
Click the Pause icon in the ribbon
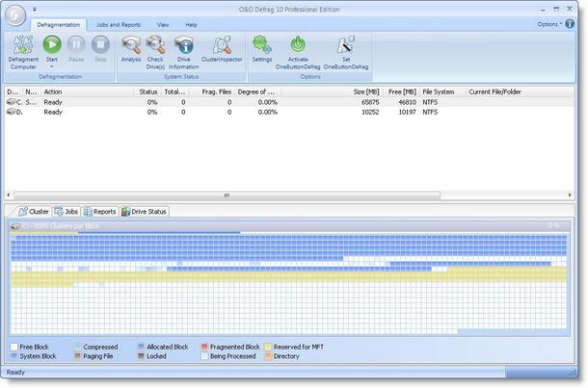click(x=76, y=44)
